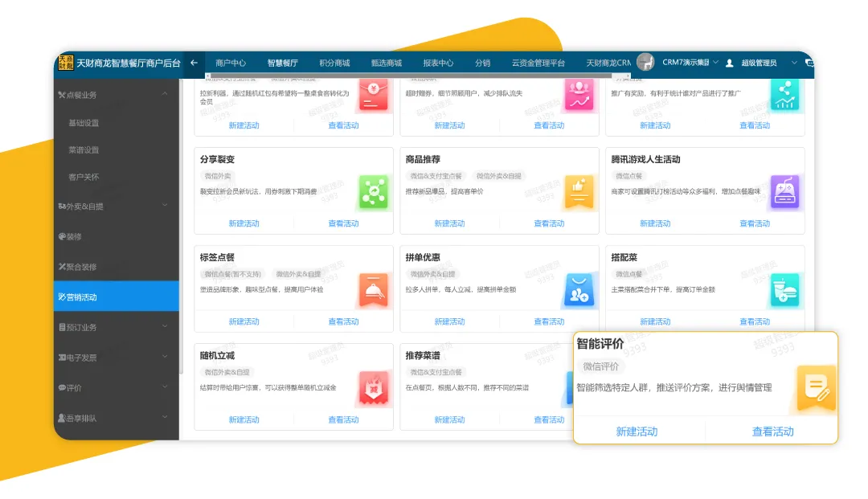This screenshot has height=499, width=868.
Task: Open the 积分商城 top tab
Action: [x=334, y=63]
